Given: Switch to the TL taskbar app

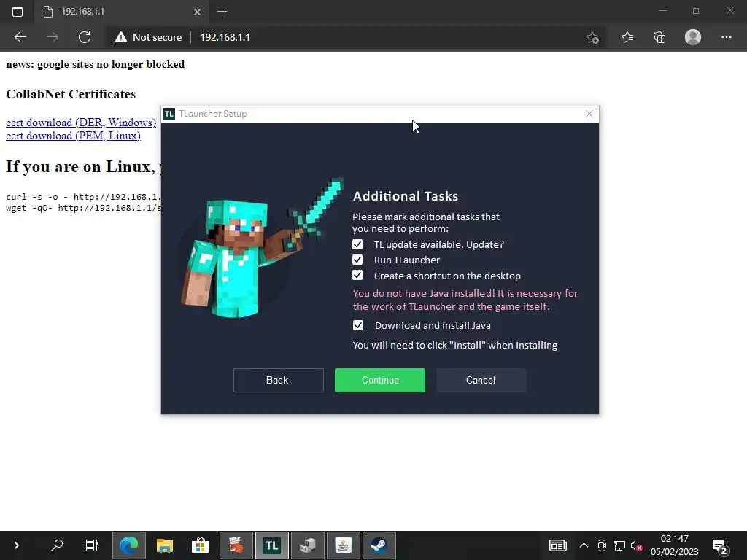Looking at the screenshot, I should click(x=272, y=545).
